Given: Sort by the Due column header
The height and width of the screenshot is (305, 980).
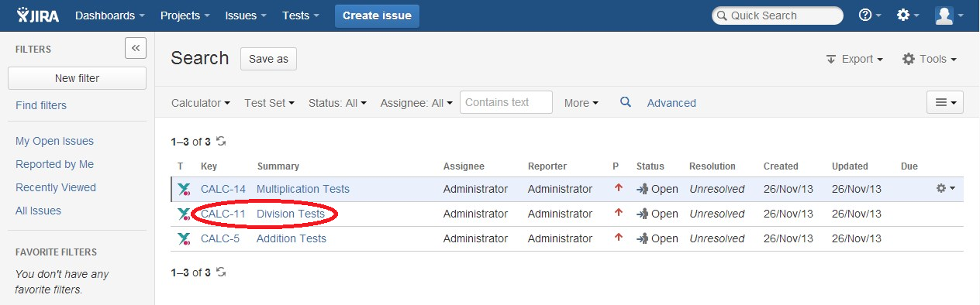Looking at the screenshot, I should 909,166.
